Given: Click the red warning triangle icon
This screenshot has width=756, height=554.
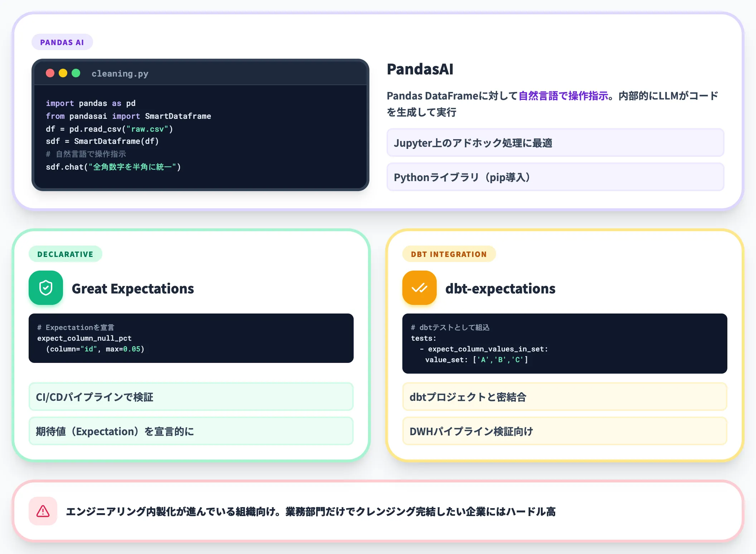Looking at the screenshot, I should pyautogui.click(x=43, y=511).
